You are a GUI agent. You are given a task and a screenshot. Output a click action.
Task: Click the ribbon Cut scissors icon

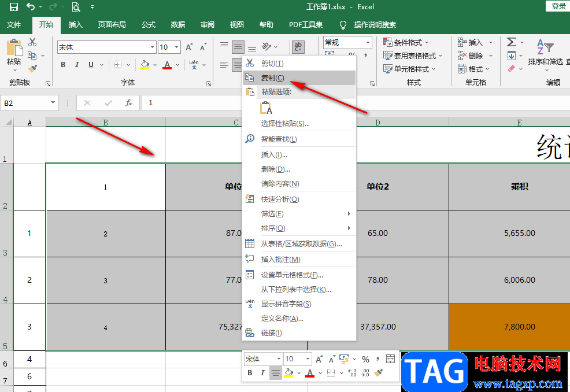point(32,42)
